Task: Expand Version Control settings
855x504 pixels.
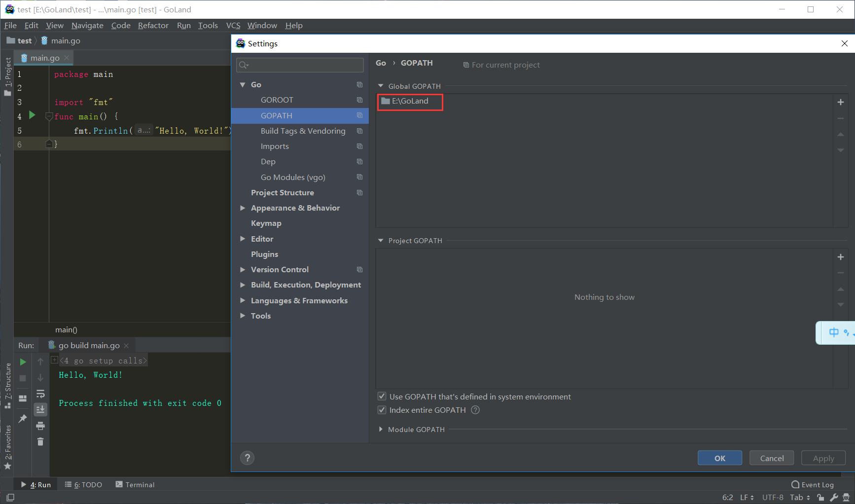Action: tap(243, 270)
